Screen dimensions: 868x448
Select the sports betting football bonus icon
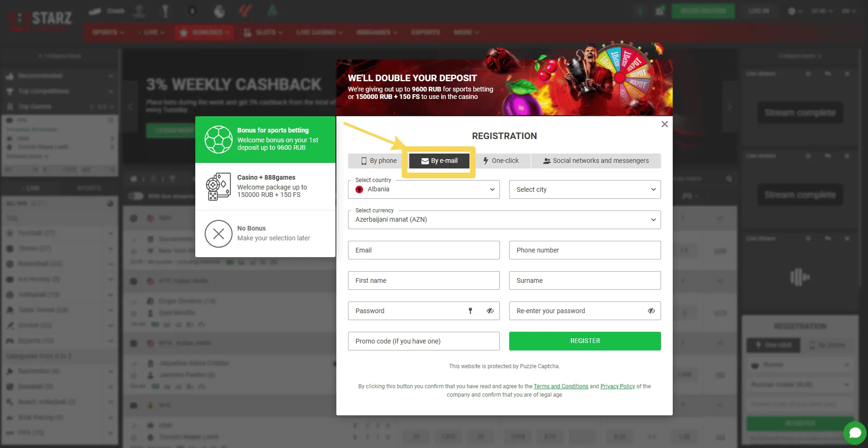coord(219,140)
